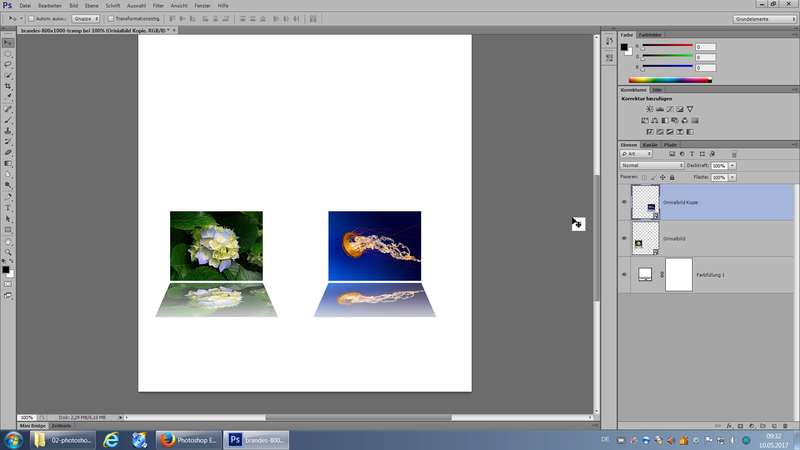Select the Eyedropper tool
Image resolution: width=800 pixels, height=450 pixels.
pyautogui.click(x=8, y=97)
